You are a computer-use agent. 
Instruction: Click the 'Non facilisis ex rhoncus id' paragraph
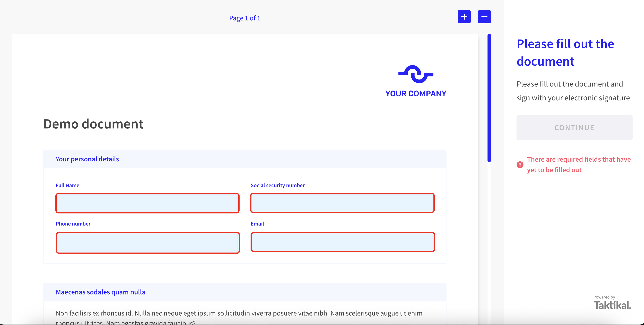coord(239,318)
